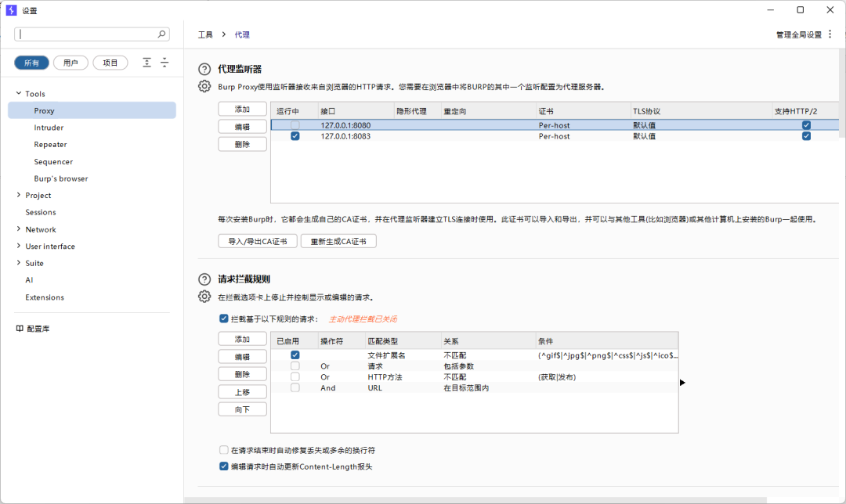Stop the 127.0.0.1:8083 listener via its checkbox

(295, 135)
